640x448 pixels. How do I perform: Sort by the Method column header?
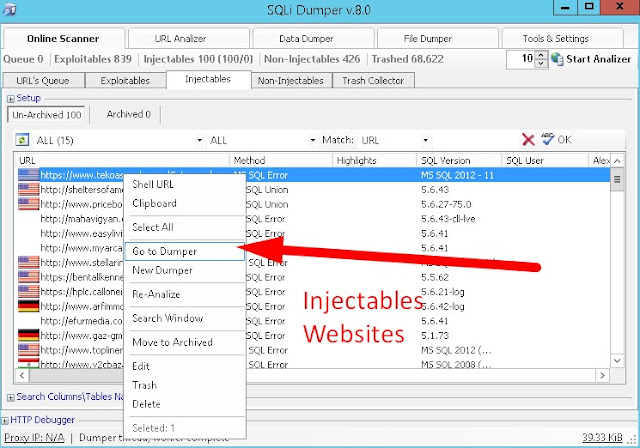tap(281, 161)
